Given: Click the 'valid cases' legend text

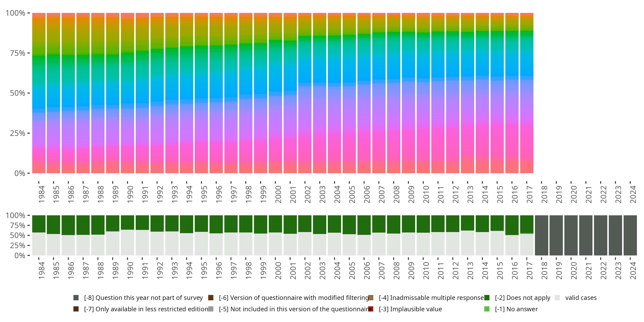Looking at the screenshot, I should [x=581, y=298].
